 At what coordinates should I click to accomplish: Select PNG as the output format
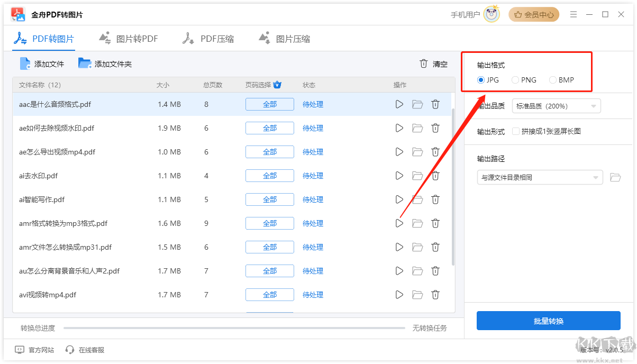[514, 80]
